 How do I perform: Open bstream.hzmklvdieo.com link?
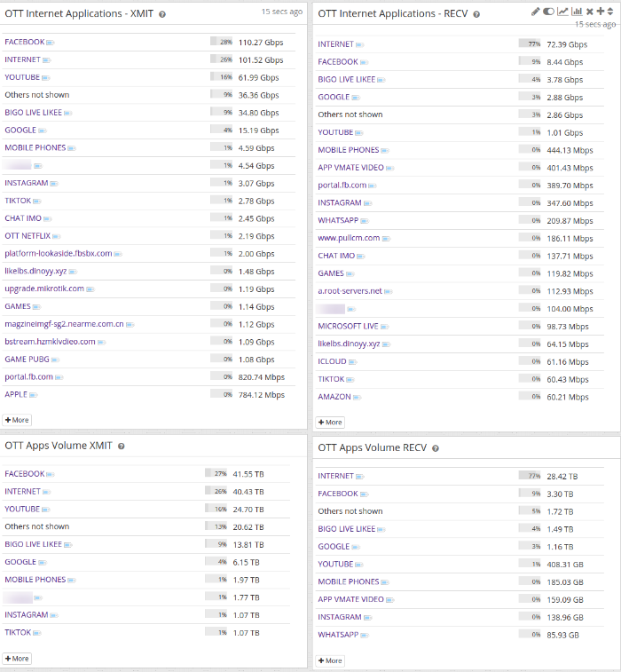[x=50, y=342]
